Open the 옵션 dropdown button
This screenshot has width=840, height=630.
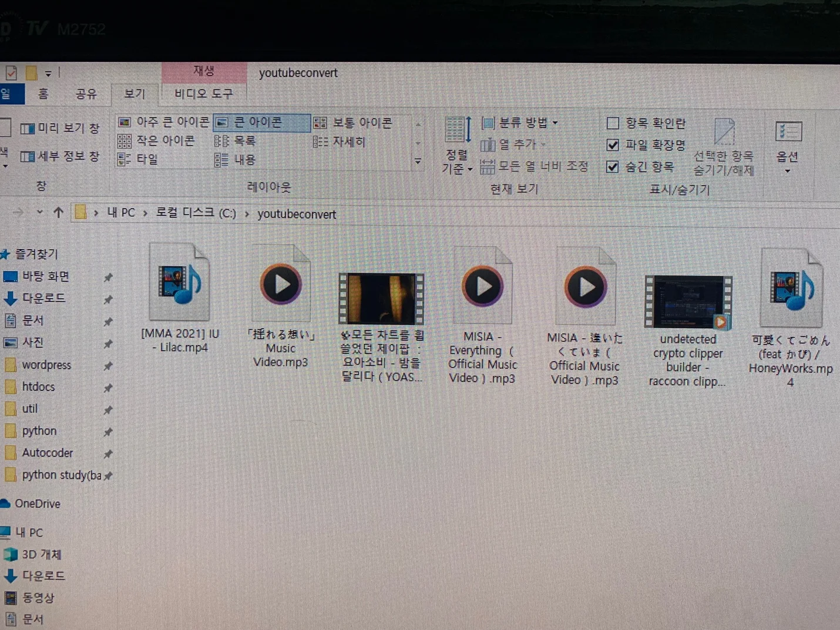pyautogui.click(x=788, y=147)
